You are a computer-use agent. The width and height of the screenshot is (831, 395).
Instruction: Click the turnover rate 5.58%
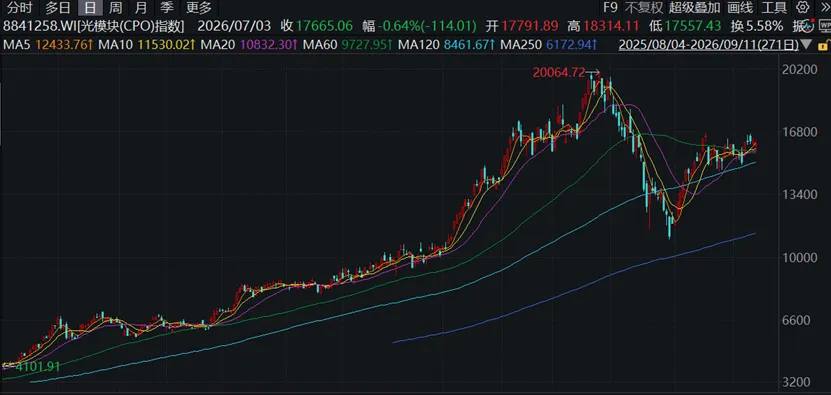[x=764, y=26]
